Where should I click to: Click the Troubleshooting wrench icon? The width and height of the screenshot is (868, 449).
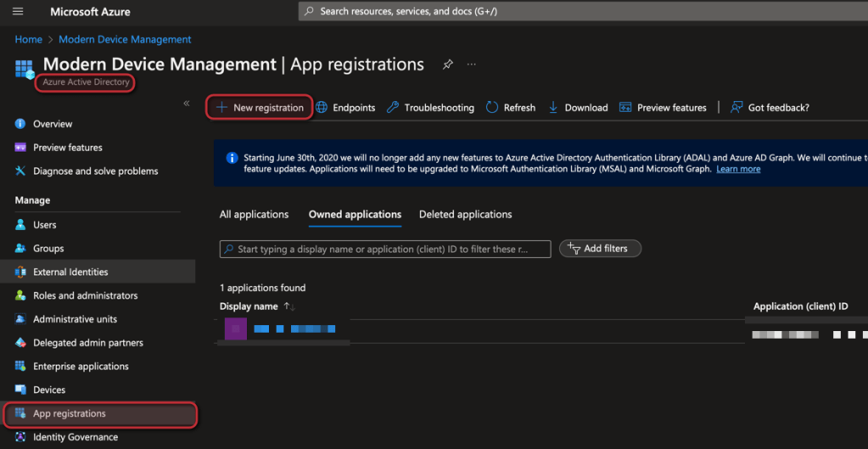[x=393, y=108]
